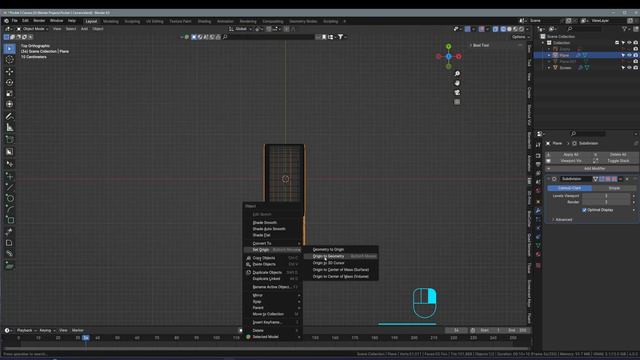Toggle visibility eye for Plane object
Viewport: 640px width, 360px height.
tap(629, 55)
